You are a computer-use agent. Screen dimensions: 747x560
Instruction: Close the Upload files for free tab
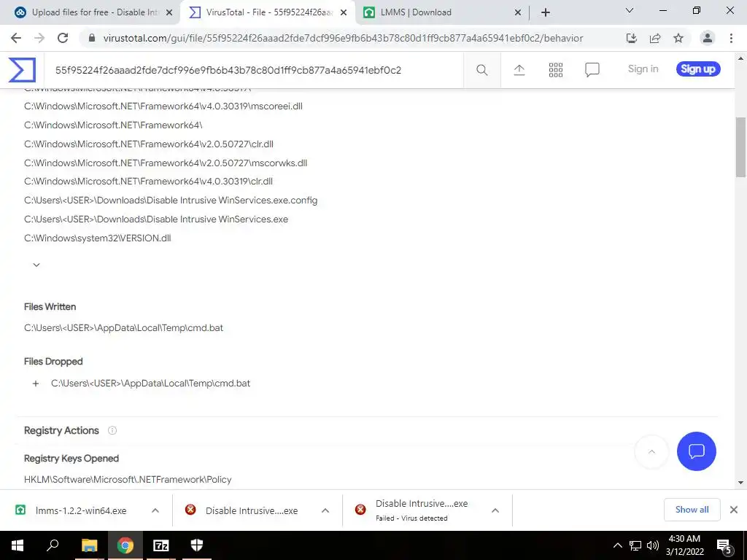point(169,13)
